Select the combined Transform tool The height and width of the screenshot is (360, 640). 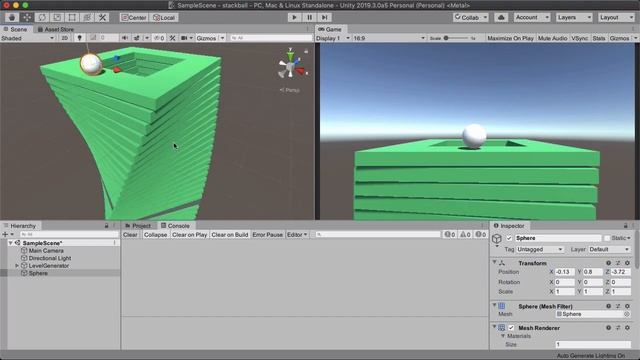tap(87, 17)
